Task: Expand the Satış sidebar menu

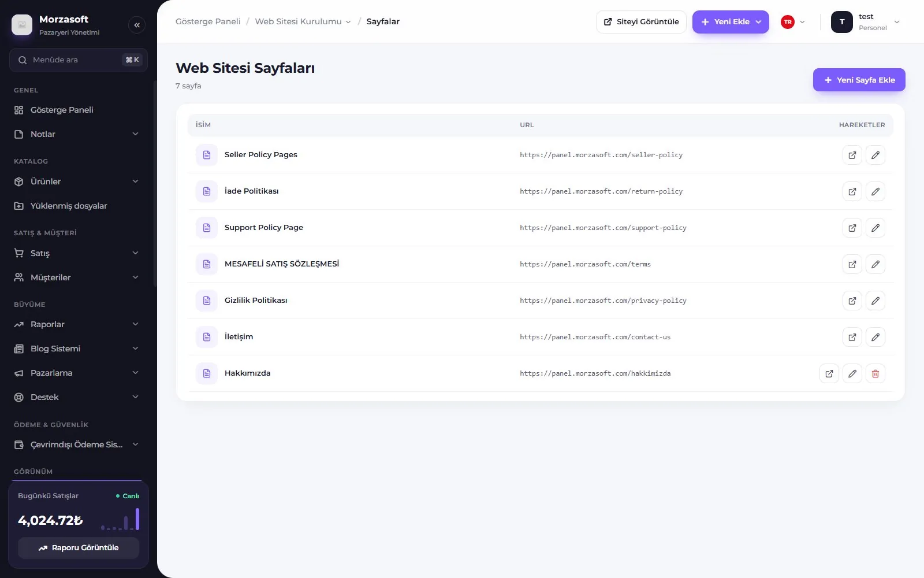Action: click(x=77, y=253)
